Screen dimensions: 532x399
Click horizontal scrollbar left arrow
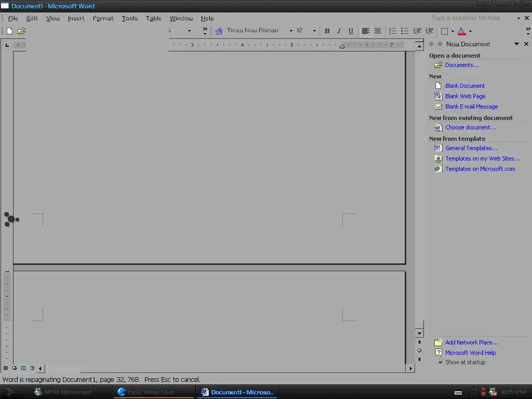coord(41,368)
